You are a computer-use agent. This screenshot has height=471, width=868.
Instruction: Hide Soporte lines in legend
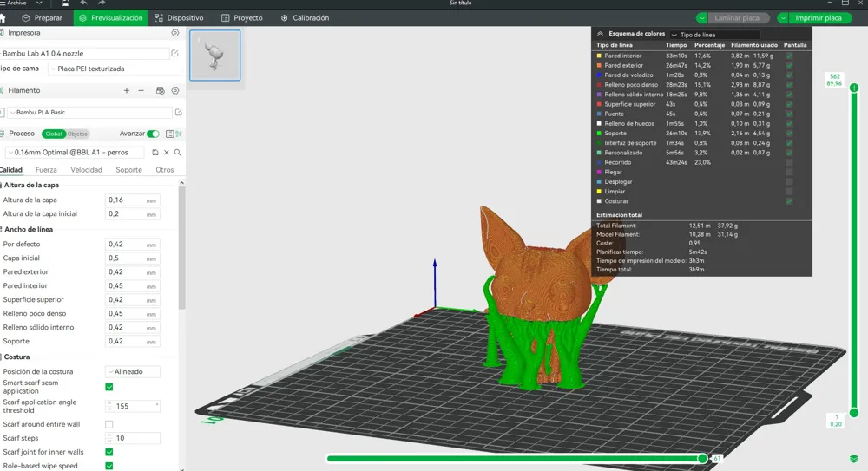point(789,134)
